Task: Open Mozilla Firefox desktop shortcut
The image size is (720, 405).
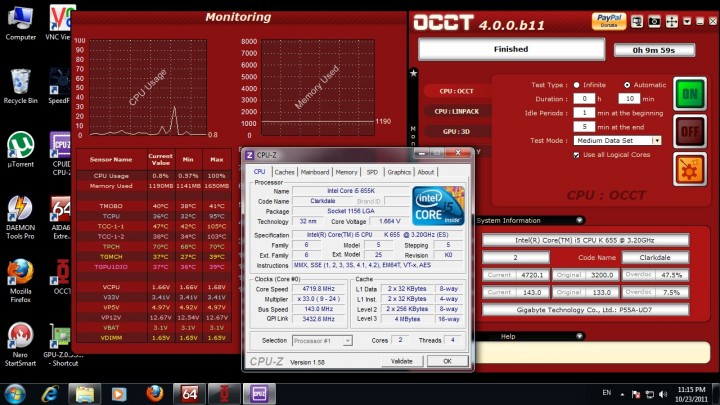Action: point(21,281)
